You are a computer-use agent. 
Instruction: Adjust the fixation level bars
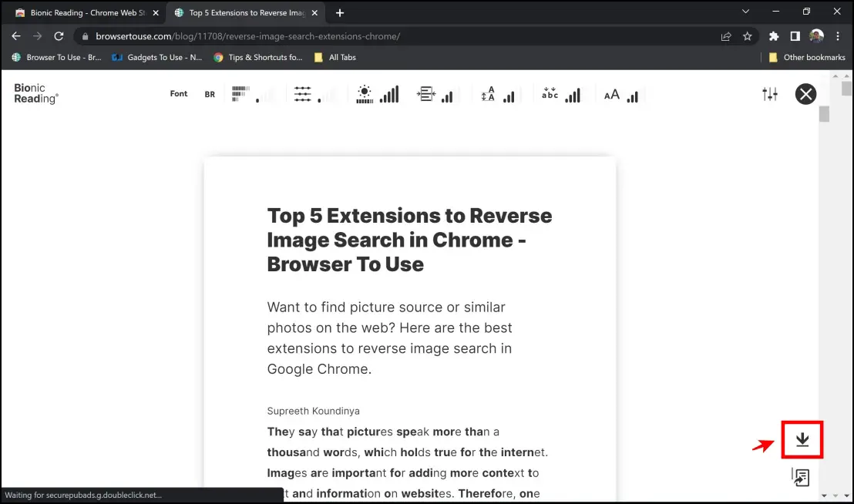pyautogui.click(x=265, y=96)
